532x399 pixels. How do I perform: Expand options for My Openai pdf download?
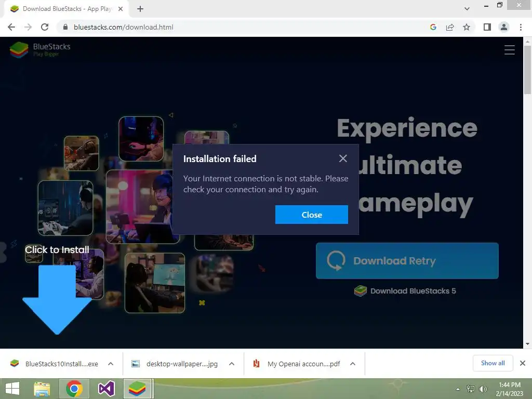(x=353, y=364)
